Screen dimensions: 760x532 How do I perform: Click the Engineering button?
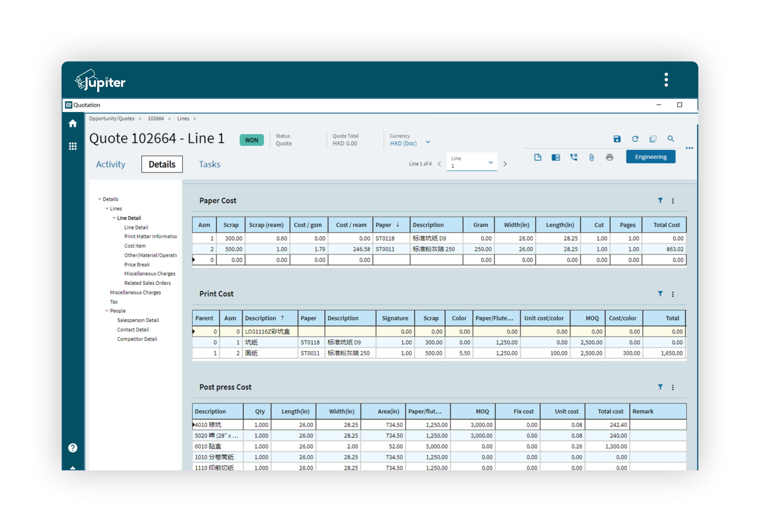point(651,156)
